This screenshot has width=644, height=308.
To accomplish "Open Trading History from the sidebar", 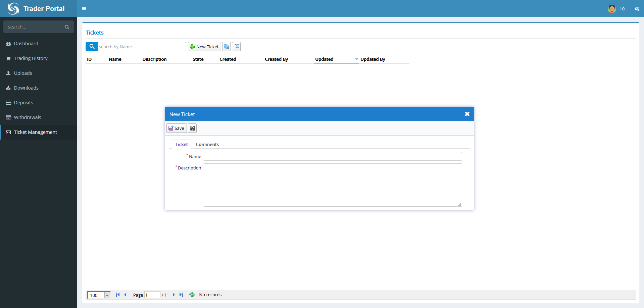I will pos(31,58).
